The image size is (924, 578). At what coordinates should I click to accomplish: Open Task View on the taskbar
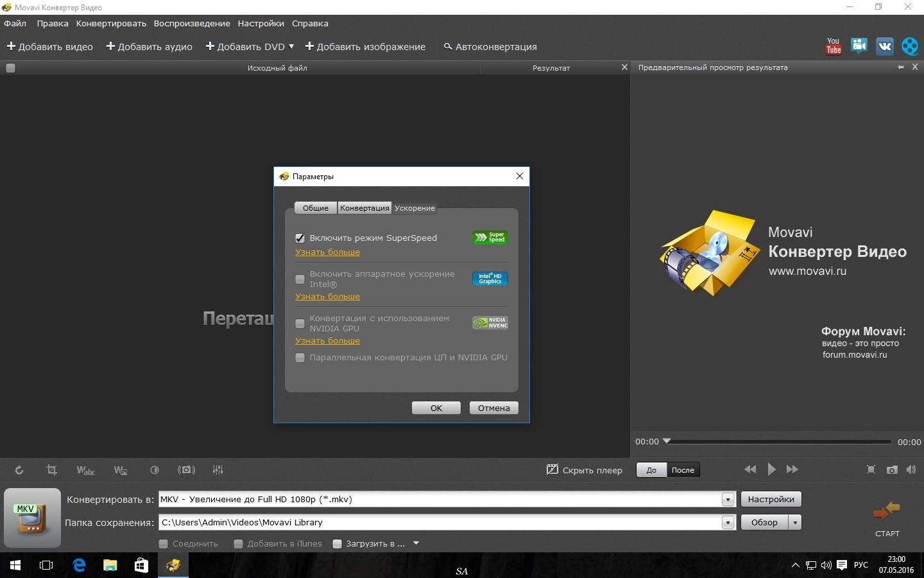tap(46, 565)
